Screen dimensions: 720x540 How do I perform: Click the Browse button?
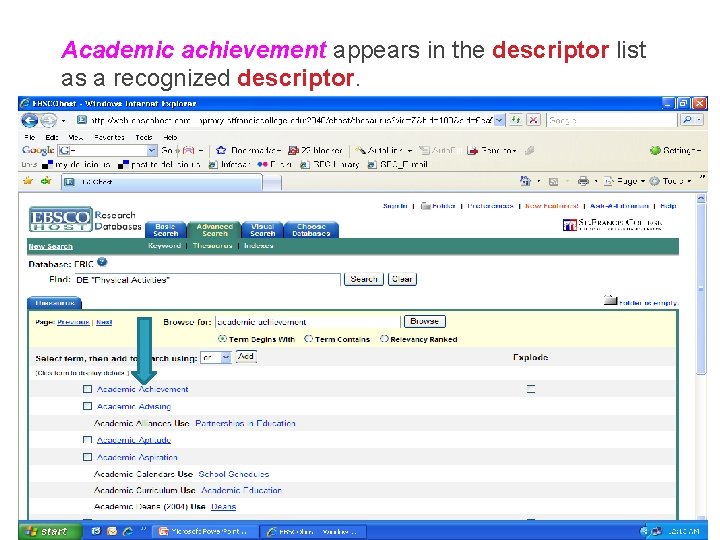424,321
